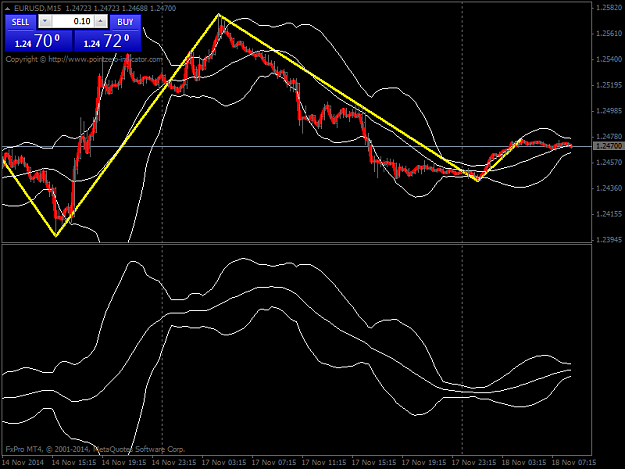625x469 pixels.
Task: Click time axis label 17 Nov 03:15
Action: click(x=224, y=463)
